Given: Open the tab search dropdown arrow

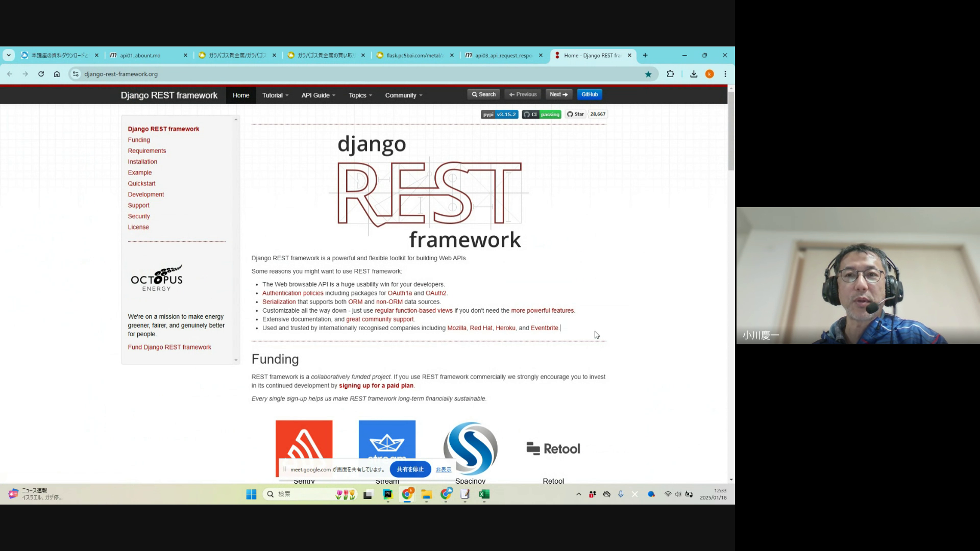Looking at the screenshot, I should coord(9,55).
